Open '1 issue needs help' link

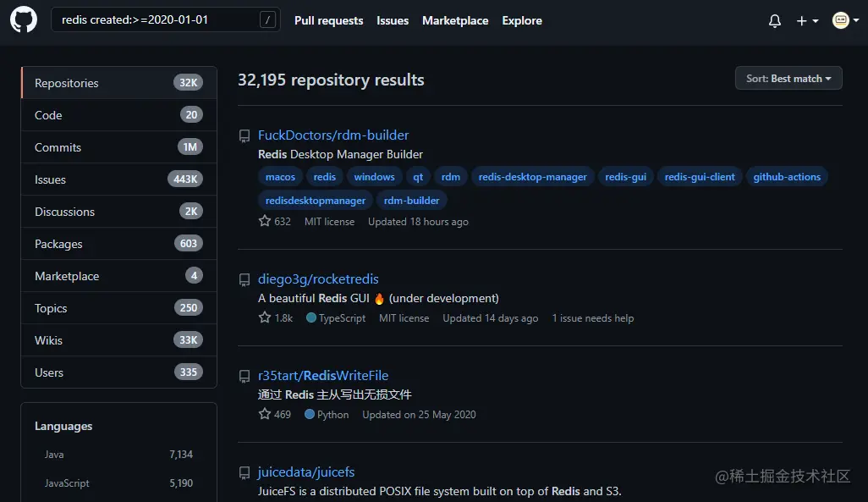(x=593, y=318)
